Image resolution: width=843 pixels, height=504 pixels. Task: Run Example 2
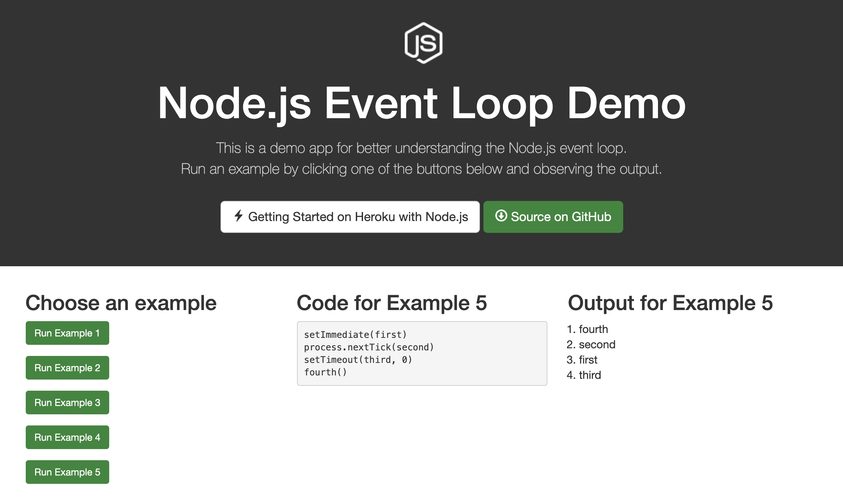point(67,368)
